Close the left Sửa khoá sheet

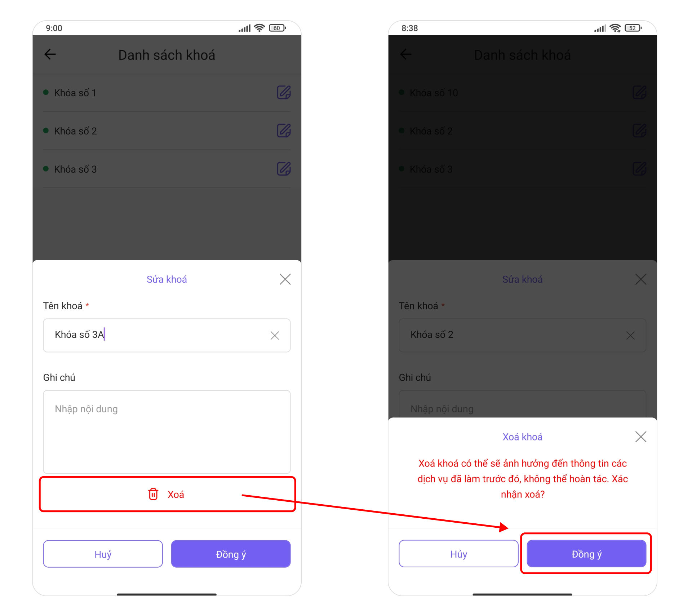(x=285, y=279)
